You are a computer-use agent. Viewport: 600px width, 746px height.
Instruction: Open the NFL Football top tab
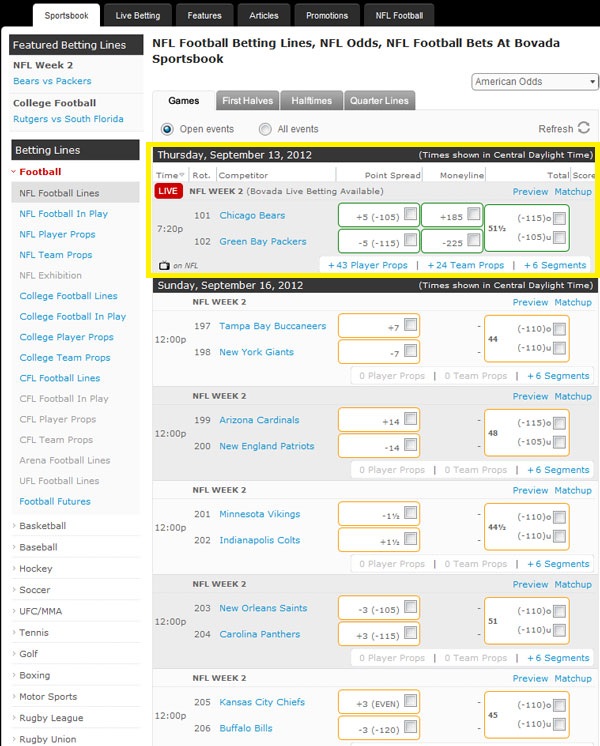click(399, 15)
